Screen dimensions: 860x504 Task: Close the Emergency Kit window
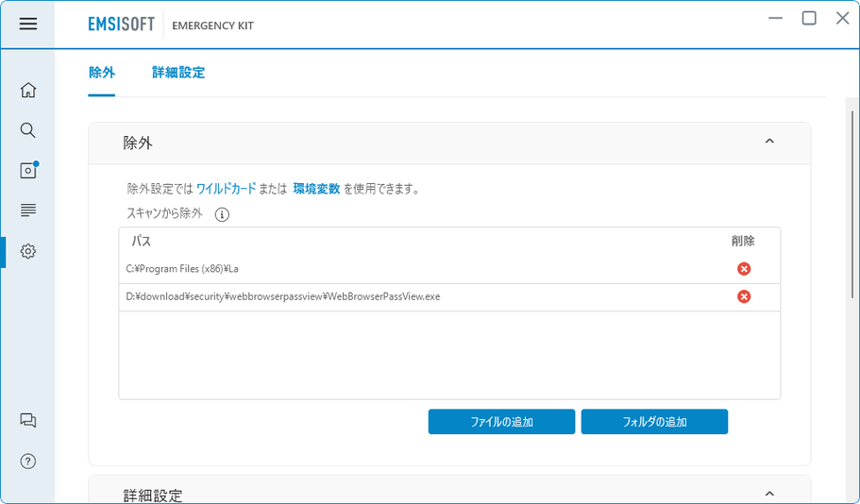tap(842, 18)
